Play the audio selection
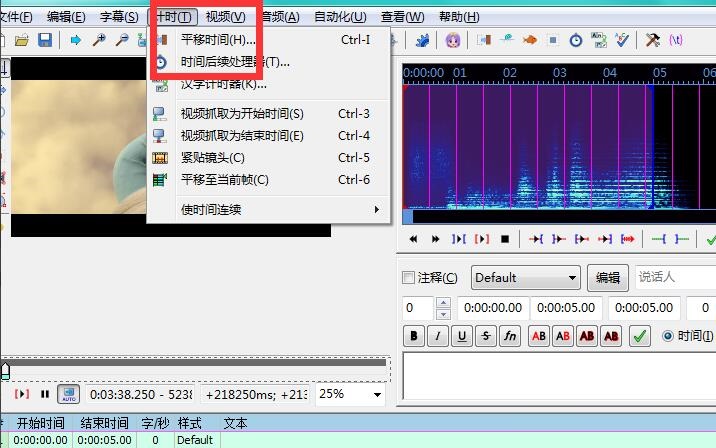This screenshot has height=448, width=716. (458, 239)
